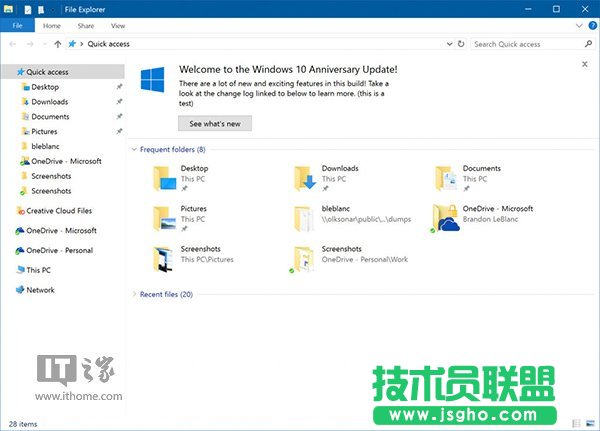
Task: Switch to large icons view in status bar
Action: click(591, 423)
